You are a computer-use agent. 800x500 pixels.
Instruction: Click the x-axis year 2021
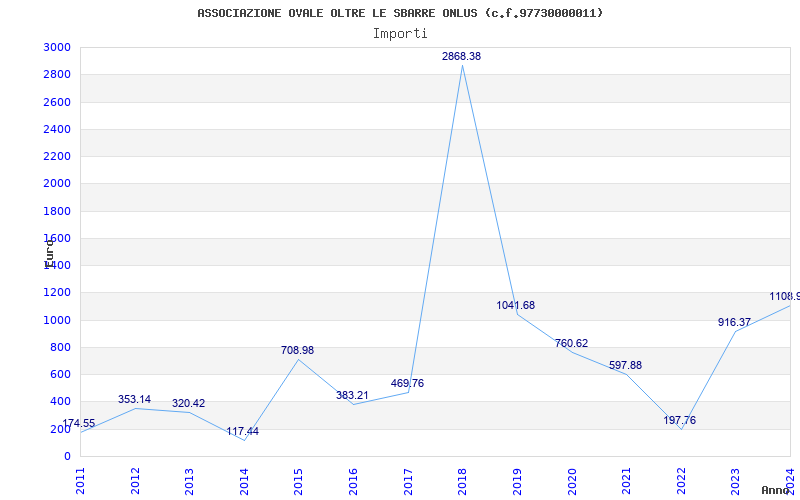[626, 481]
